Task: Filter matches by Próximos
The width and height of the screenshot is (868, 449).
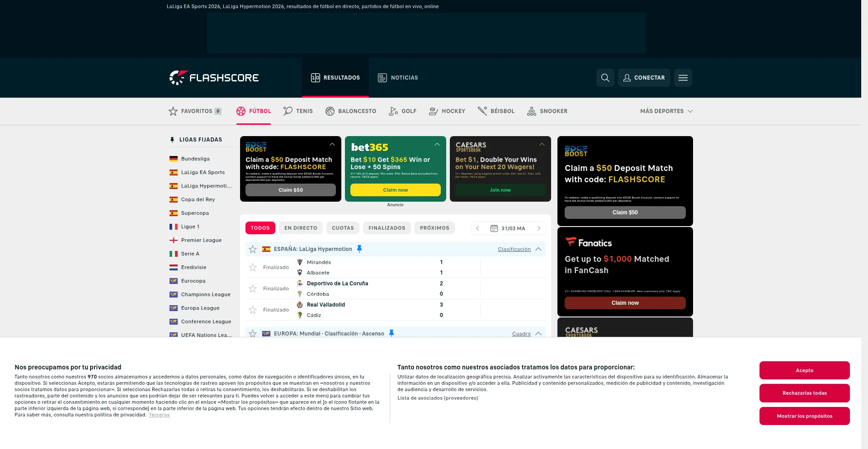Action: click(434, 228)
